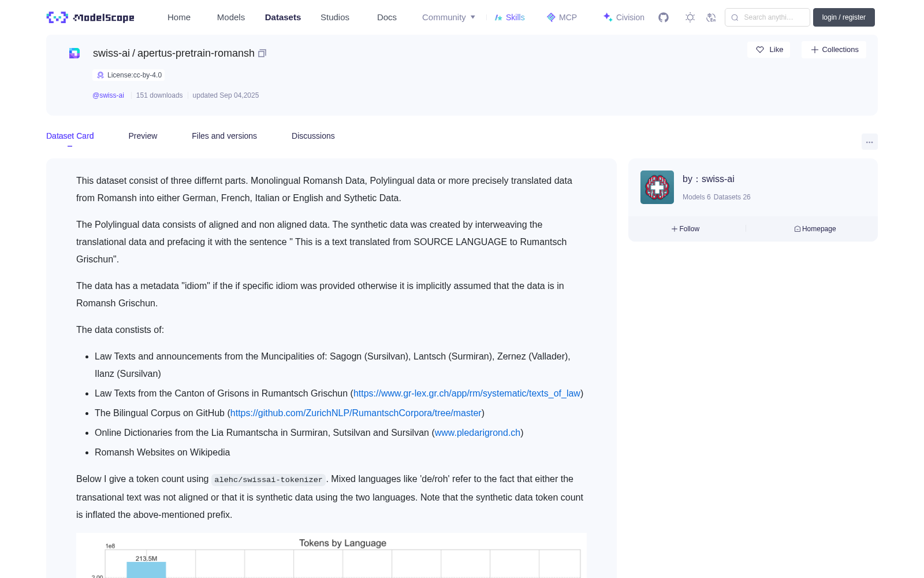Screen dimensions: 924x578
Task: Click the 'by : swiss-ai' author name
Action: [x=709, y=179]
